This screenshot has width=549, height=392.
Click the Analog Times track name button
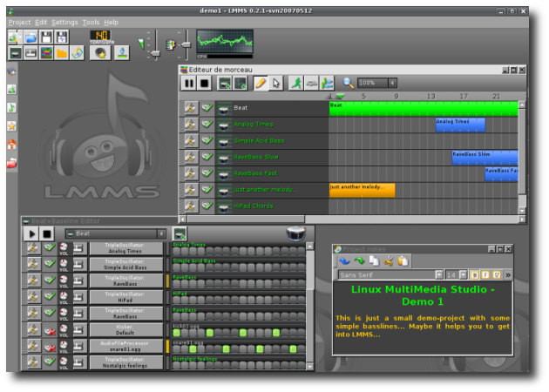click(254, 125)
